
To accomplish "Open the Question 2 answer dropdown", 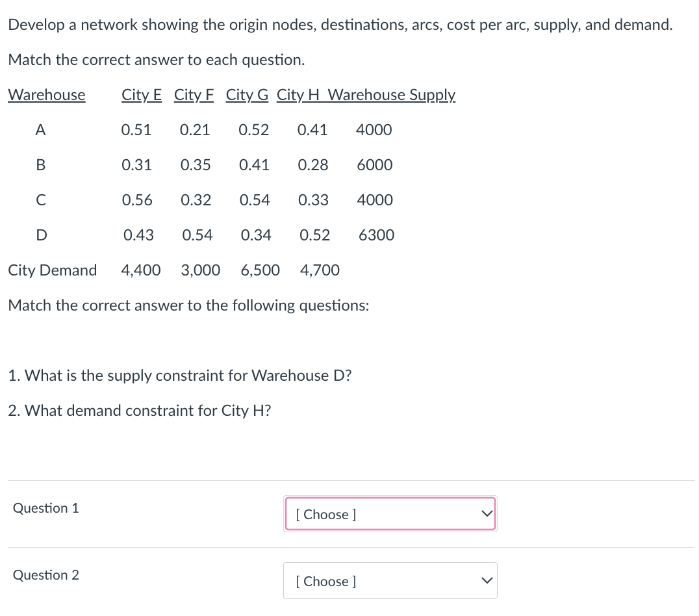I will 390,580.
